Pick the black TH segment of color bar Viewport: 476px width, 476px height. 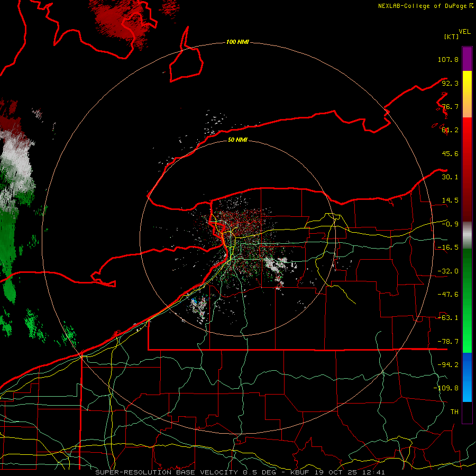click(467, 412)
